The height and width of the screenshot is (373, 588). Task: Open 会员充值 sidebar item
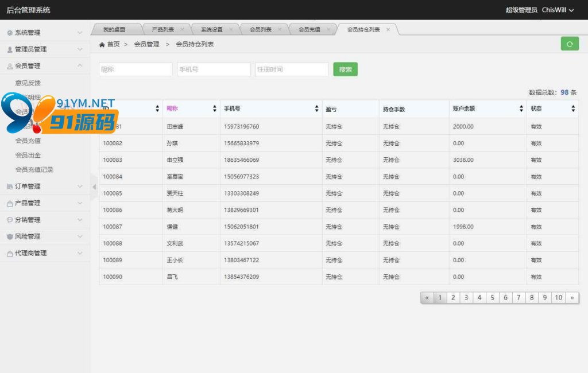28,141
